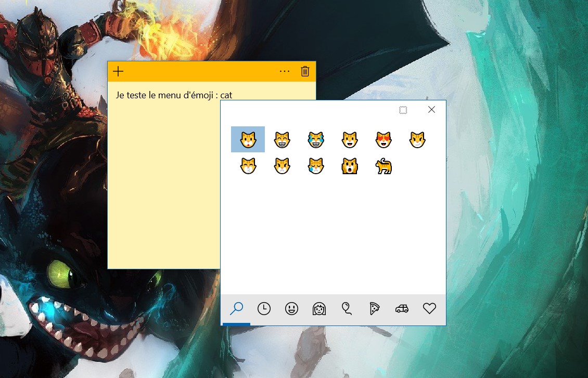
Task: Pick the cat with tears of joy emoji
Action: (x=315, y=139)
